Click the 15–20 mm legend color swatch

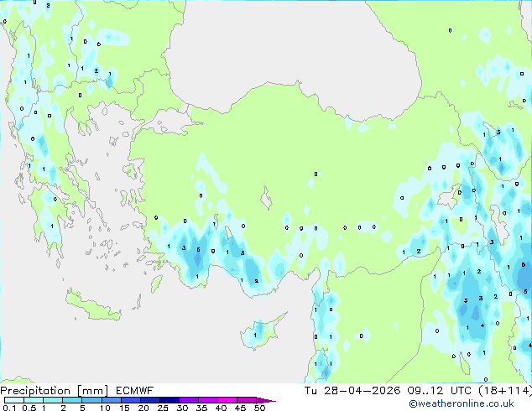point(130,400)
